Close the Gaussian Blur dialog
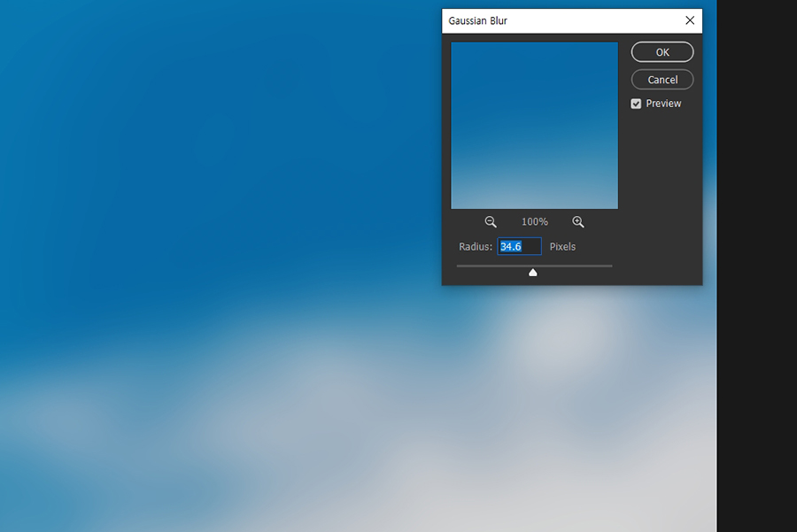Viewport: 797px width, 532px height. click(690, 20)
